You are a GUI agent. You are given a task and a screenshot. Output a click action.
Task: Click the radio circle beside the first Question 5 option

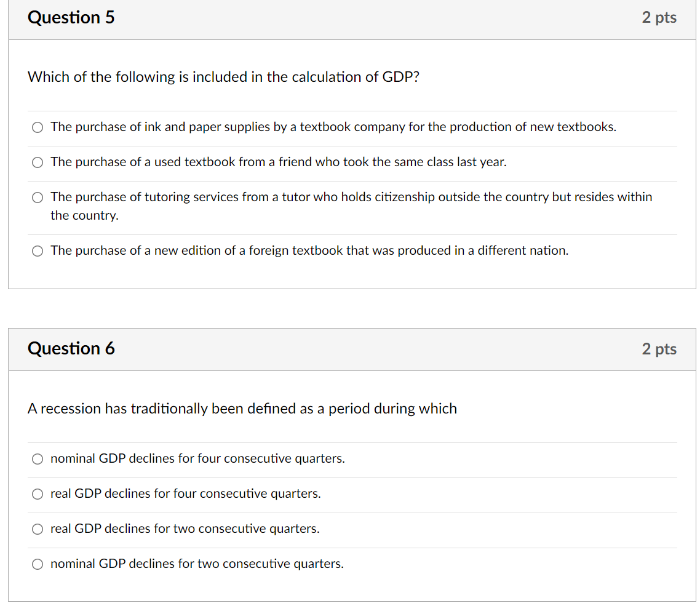37,127
